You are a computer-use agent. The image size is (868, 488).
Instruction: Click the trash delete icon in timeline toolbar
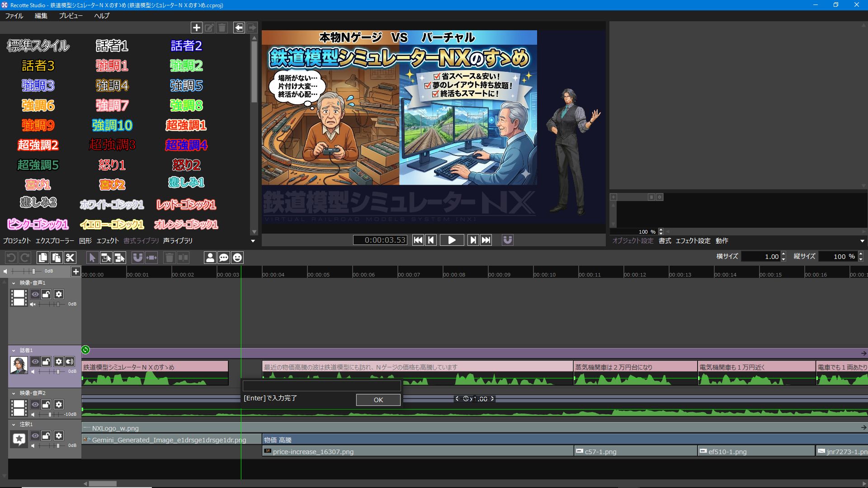[x=170, y=258]
